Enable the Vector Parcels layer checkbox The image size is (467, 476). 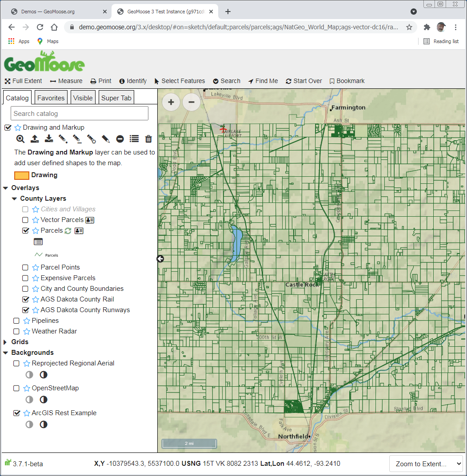[25, 220]
